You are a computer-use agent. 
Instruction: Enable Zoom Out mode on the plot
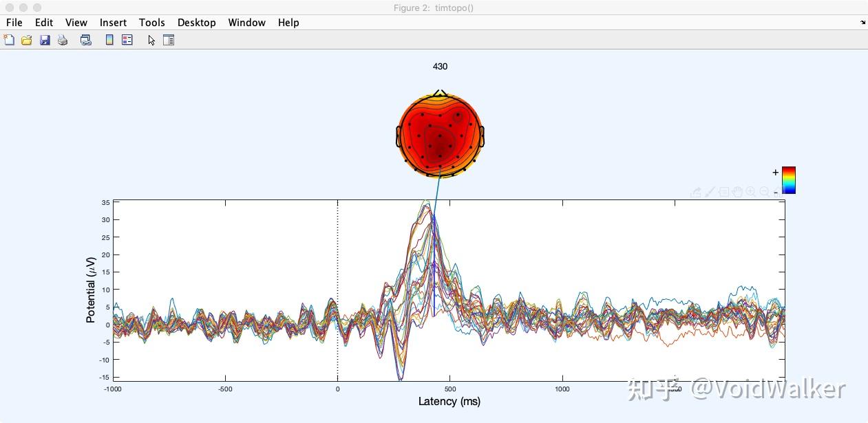pos(764,191)
